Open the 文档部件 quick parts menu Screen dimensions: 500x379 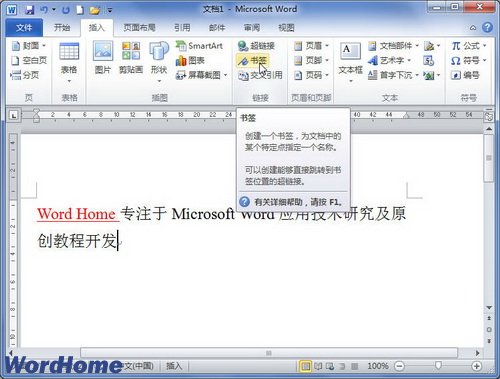[393, 46]
